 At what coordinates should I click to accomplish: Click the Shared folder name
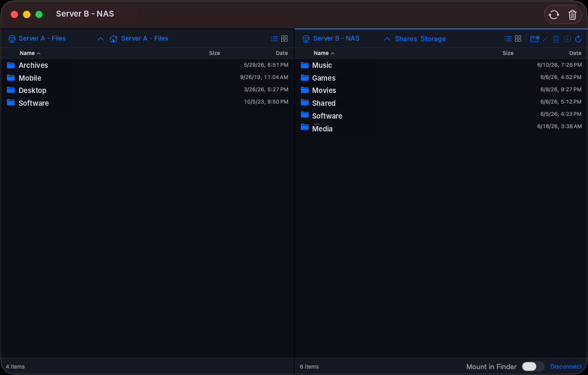(x=324, y=103)
